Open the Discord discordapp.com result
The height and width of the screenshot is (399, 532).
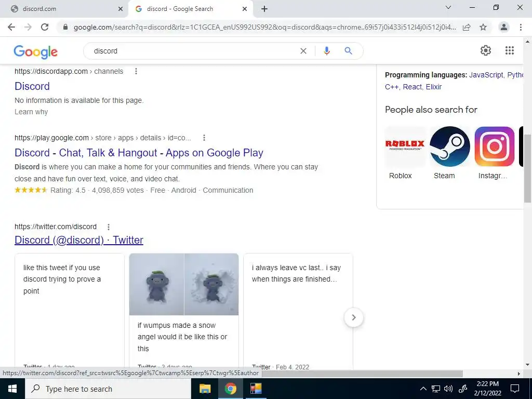[32, 86]
